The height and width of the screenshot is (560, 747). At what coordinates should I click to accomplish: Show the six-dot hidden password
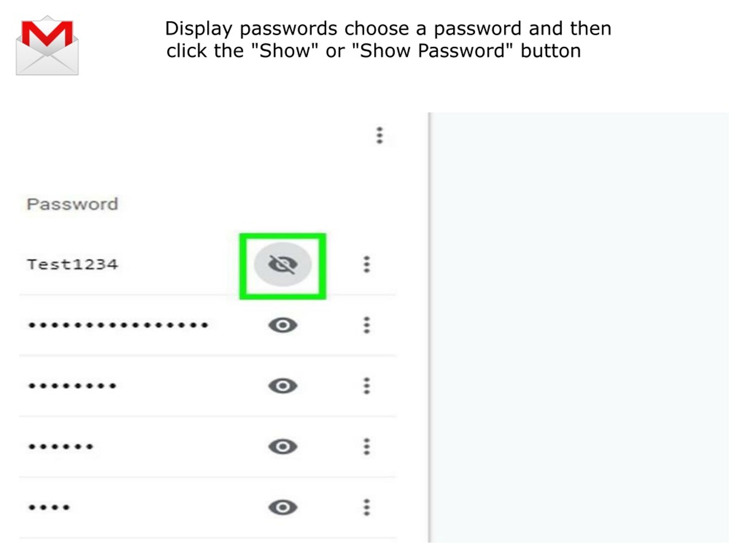click(x=283, y=447)
